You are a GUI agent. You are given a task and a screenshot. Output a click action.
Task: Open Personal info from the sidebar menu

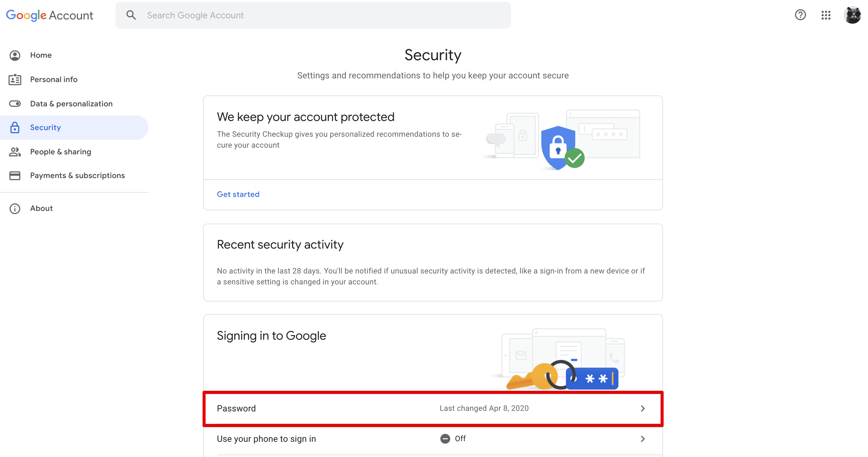point(54,79)
